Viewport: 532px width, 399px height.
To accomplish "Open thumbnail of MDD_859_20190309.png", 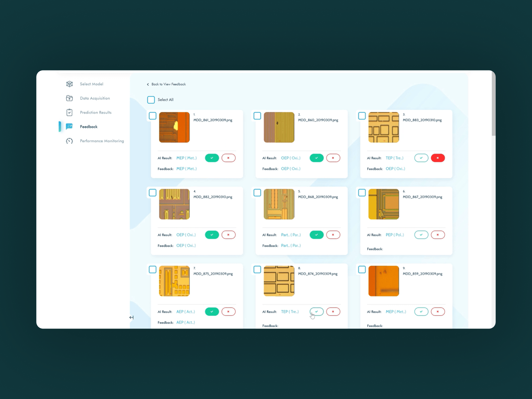I will click(384, 281).
